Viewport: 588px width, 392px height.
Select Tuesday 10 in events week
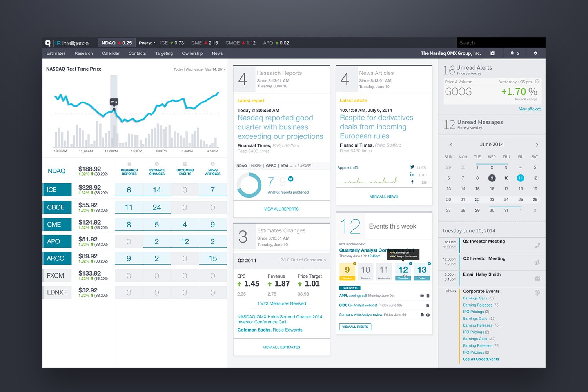point(365,272)
